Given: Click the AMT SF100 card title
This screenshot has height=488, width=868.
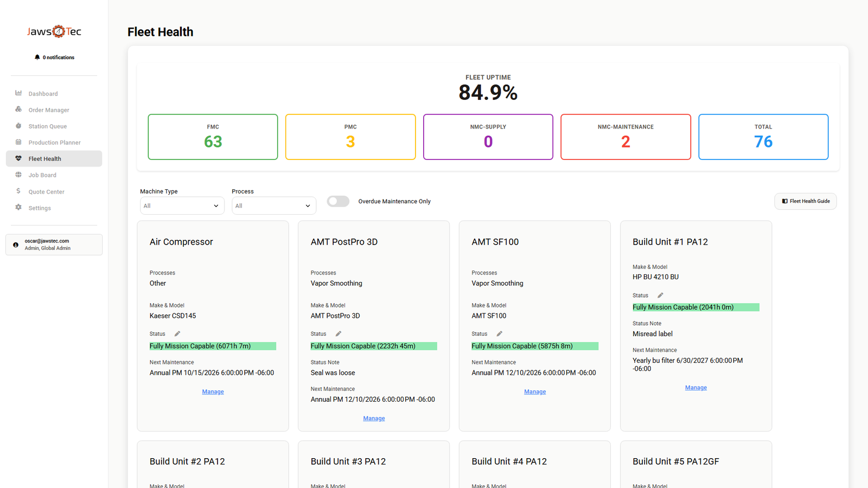Looking at the screenshot, I should point(495,242).
